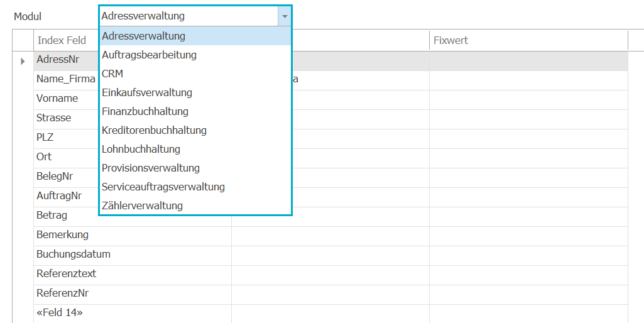The height and width of the screenshot is (323, 644).
Task: Click the Fixwert cell for AdressNr
Action: [x=528, y=61]
